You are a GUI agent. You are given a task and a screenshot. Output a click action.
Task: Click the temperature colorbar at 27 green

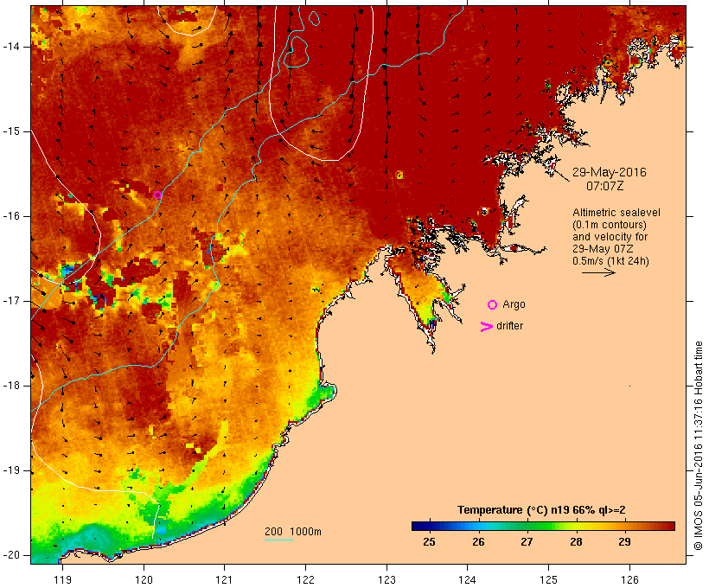[x=527, y=526]
